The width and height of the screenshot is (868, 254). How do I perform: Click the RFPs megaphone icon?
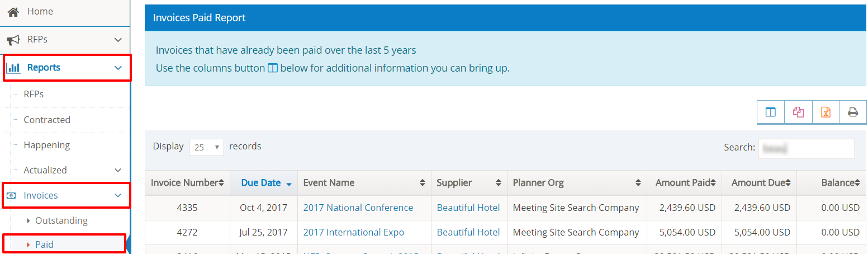13,40
